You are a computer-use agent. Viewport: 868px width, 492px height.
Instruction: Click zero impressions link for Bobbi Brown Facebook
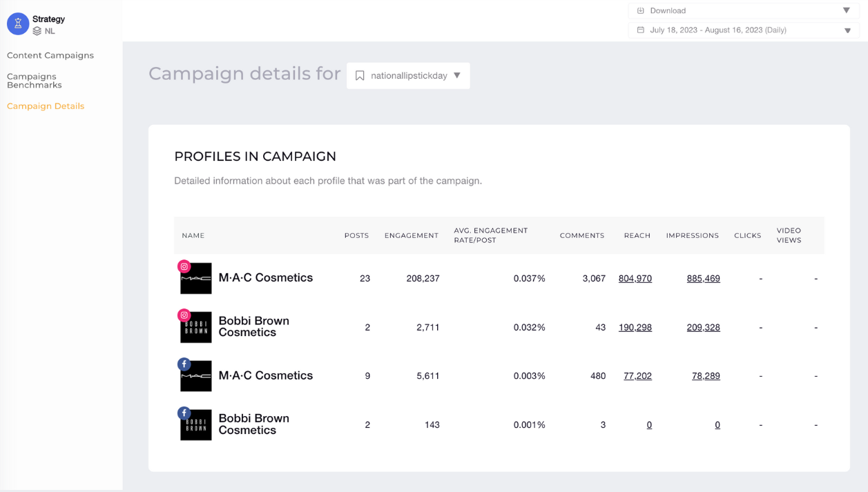point(717,425)
